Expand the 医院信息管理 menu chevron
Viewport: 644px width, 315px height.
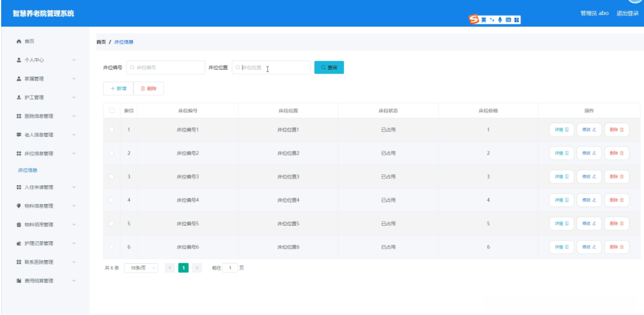click(74, 116)
